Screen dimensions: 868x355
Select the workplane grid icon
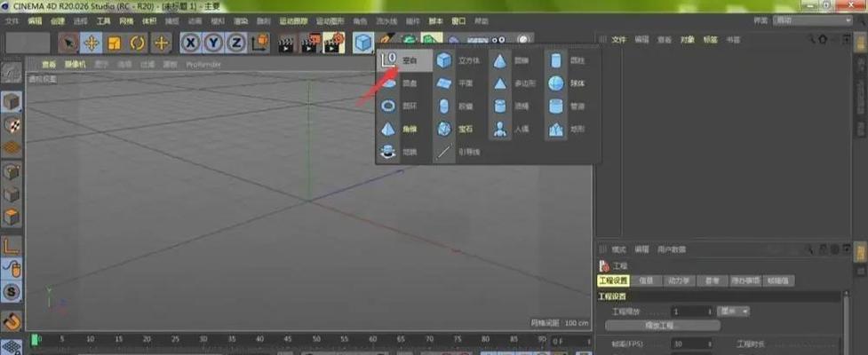tap(12, 147)
